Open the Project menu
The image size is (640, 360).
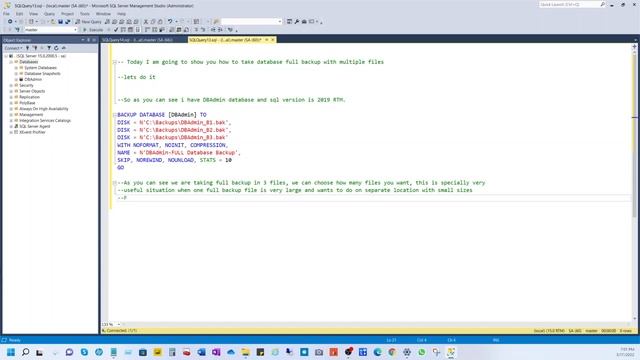tap(67, 14)
